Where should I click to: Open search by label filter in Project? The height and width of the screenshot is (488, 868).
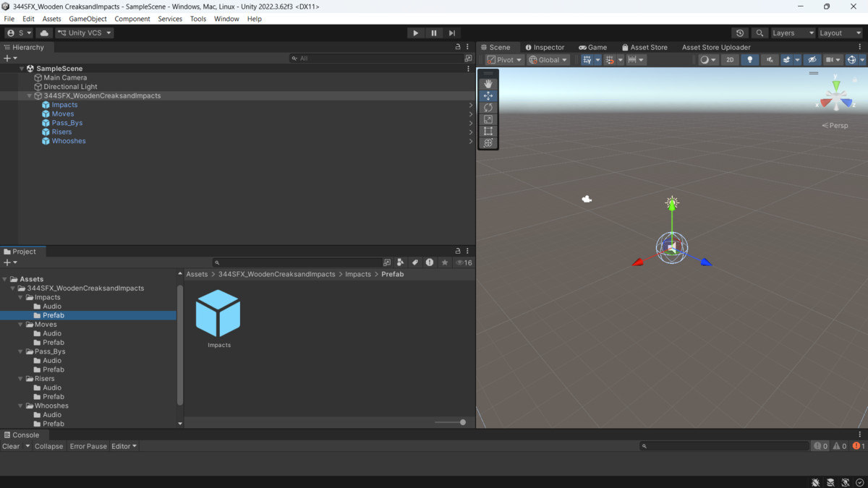pyautogui.click(x=414, y=262)
